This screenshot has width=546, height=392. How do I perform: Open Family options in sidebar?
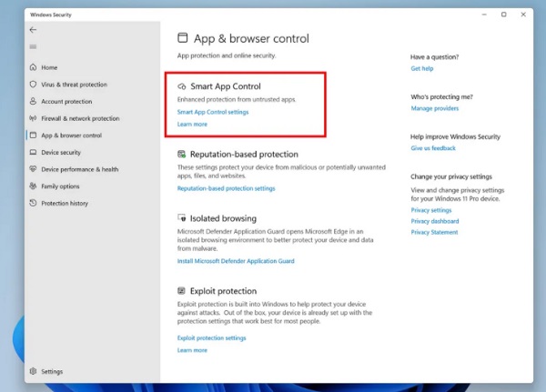coord(60,186)
